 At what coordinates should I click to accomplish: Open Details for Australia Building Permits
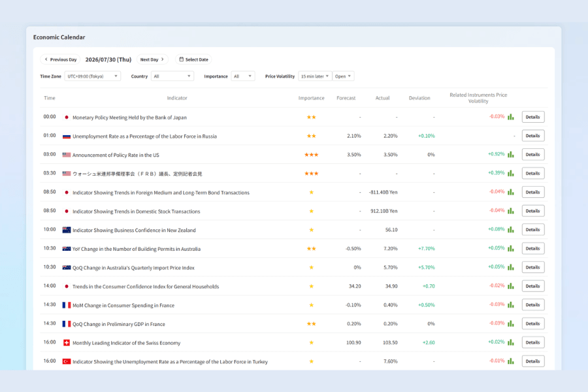pyautogui.click(x=533, y=248)
